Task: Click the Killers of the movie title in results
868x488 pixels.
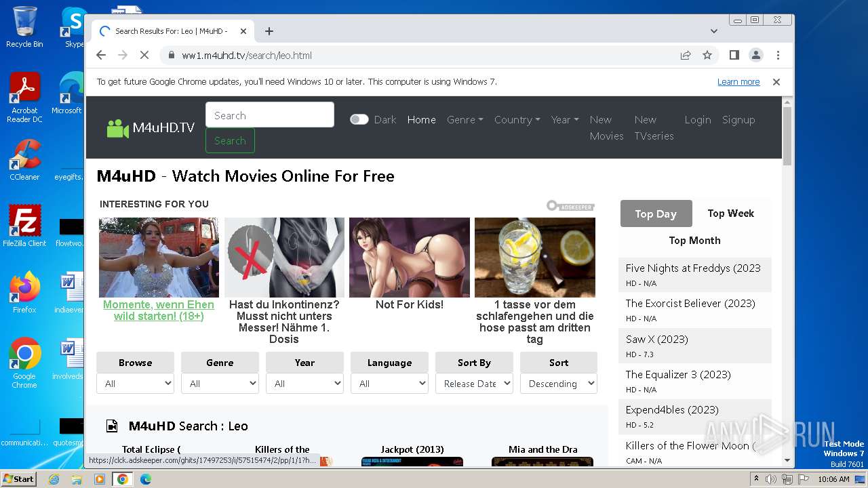Action: 282,449
